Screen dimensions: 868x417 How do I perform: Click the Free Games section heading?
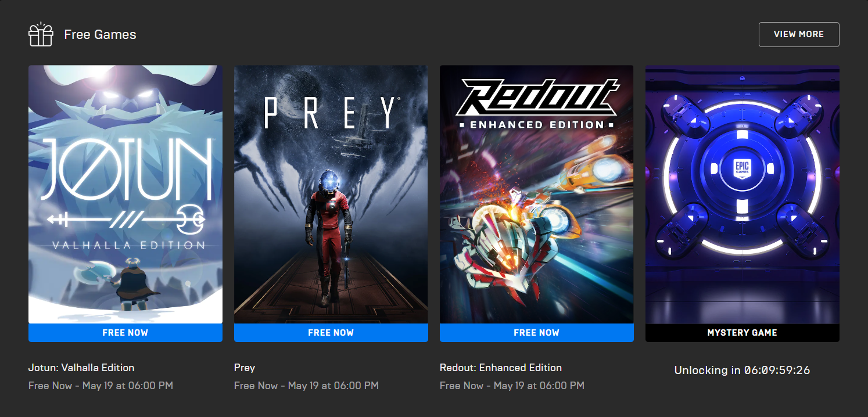100,35
